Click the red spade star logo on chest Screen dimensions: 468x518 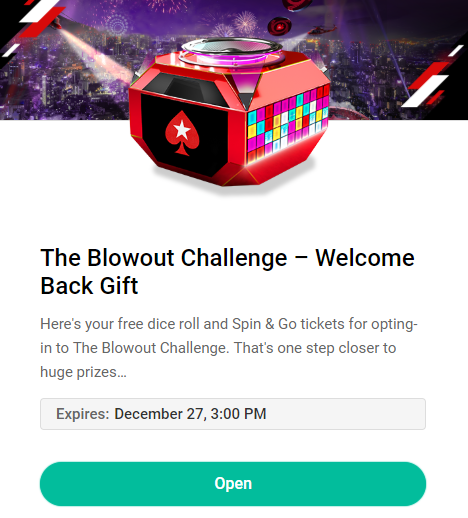(182, 133)
